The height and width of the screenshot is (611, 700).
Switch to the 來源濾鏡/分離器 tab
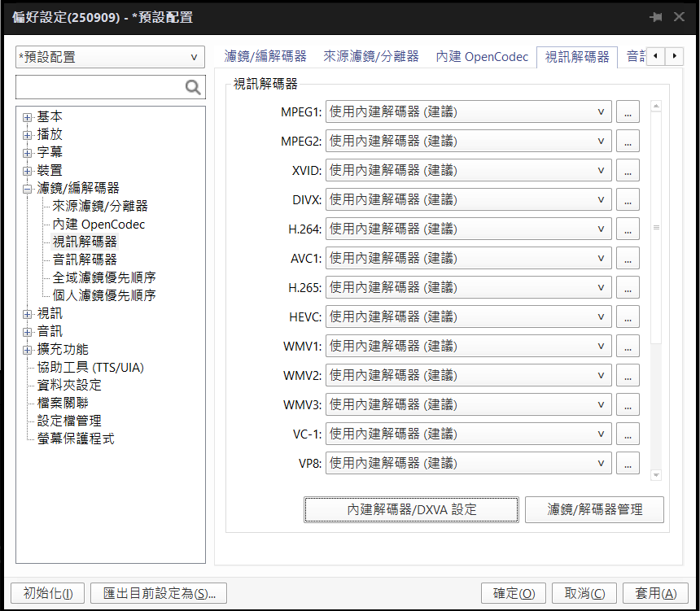[370, 57]
